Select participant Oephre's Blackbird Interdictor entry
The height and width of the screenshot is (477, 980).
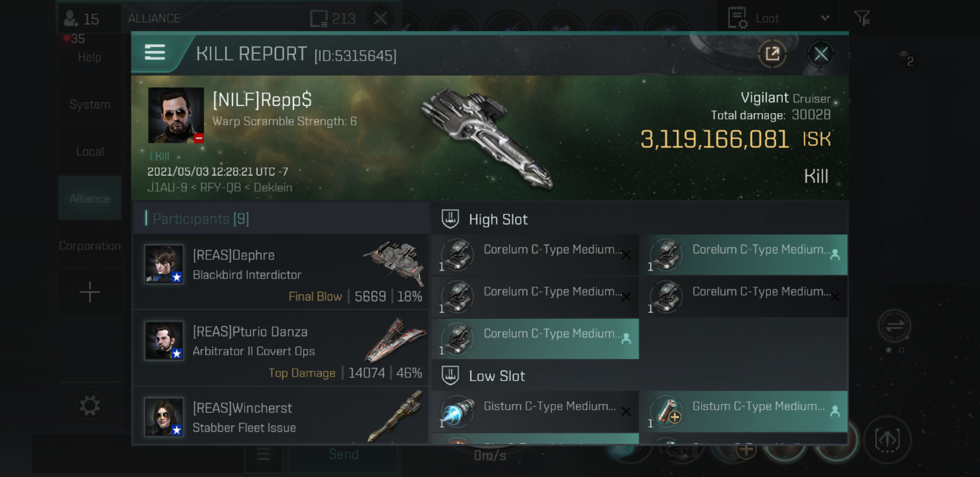click(281, 271)
